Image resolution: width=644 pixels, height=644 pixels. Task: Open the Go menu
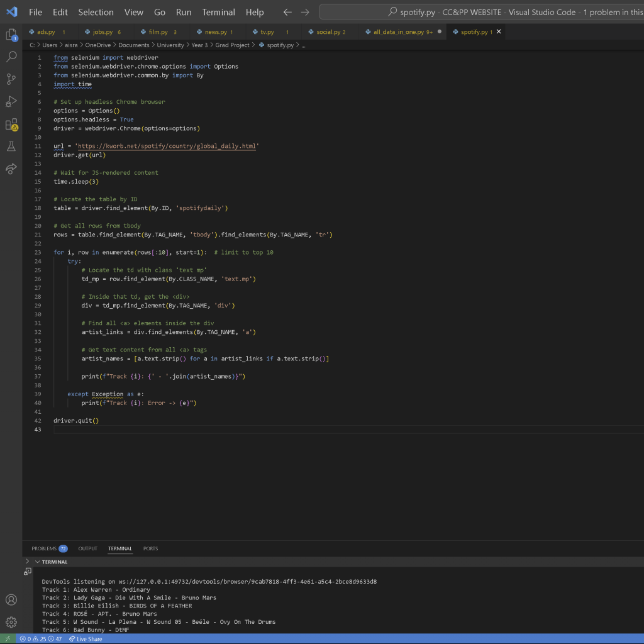(160, 13)
